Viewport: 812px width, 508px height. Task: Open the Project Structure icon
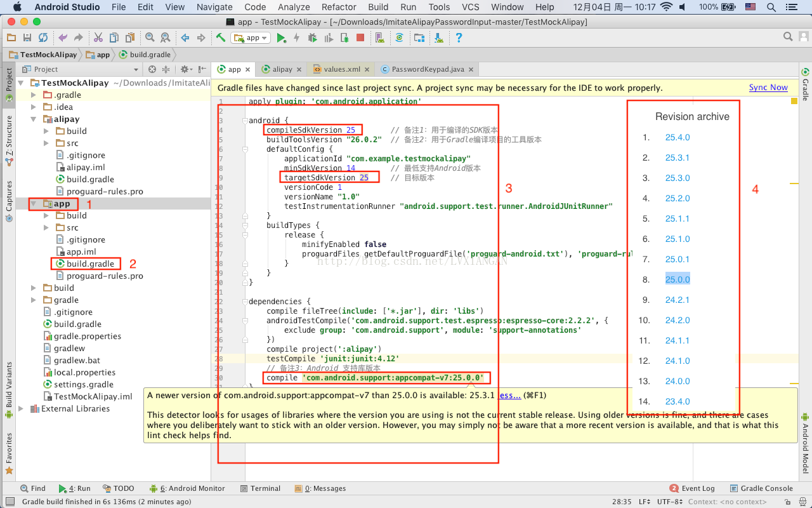[419, 38]
